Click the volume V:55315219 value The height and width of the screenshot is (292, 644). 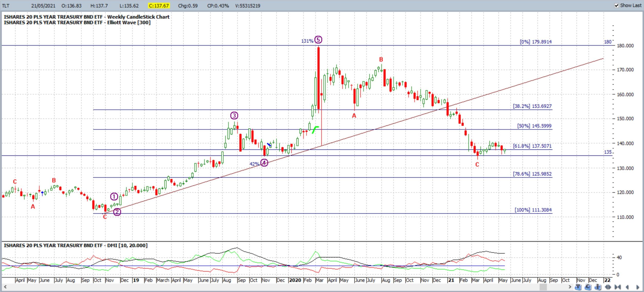click(x=248, y=6)
